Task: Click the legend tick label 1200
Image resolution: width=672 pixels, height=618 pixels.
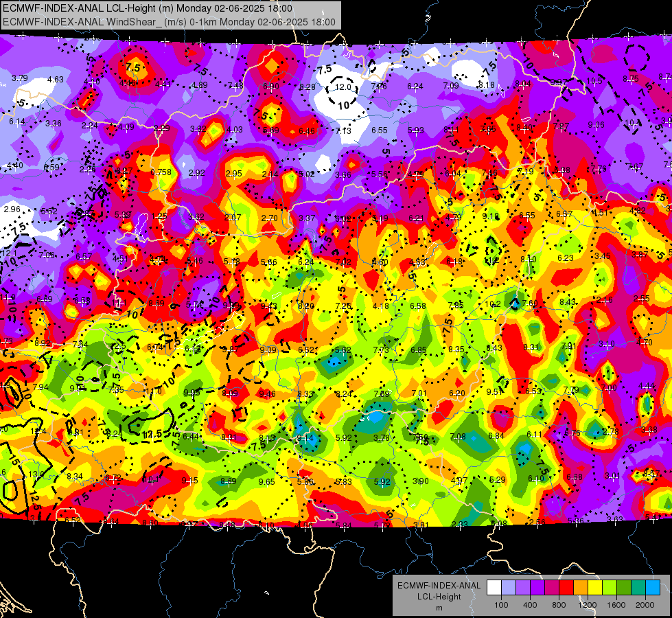Action: pyautogui.click(x=588, y=605)
